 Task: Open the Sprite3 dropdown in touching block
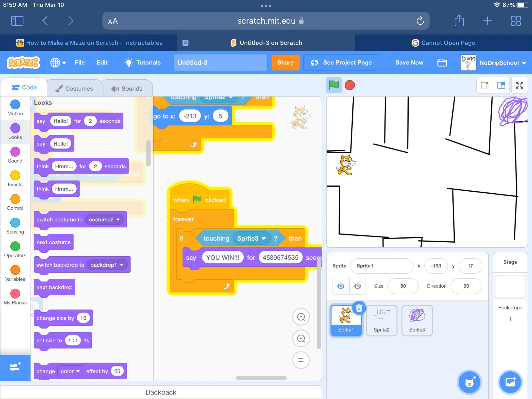click(251, 238)
